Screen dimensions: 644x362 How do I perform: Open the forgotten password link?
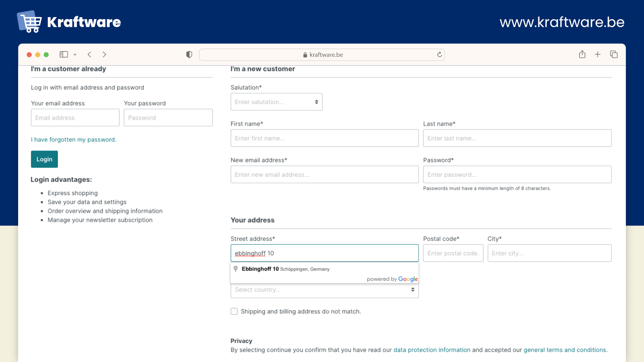click(73, 139)
